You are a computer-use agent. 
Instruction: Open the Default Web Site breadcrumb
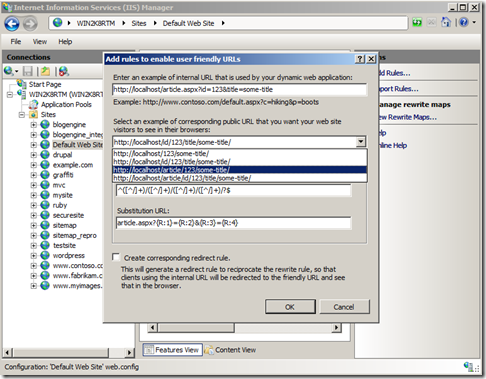(188, 23)
